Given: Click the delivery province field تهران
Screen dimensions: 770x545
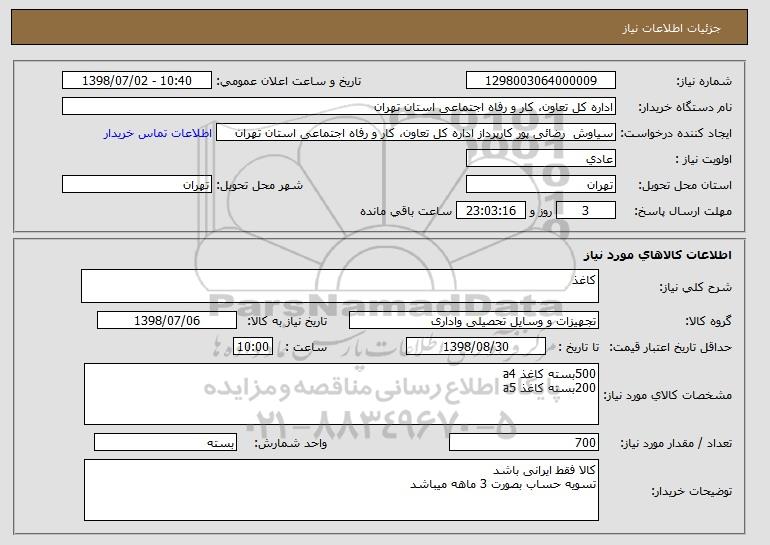Looking at the screenshot, I should click(x=541, y=185).
